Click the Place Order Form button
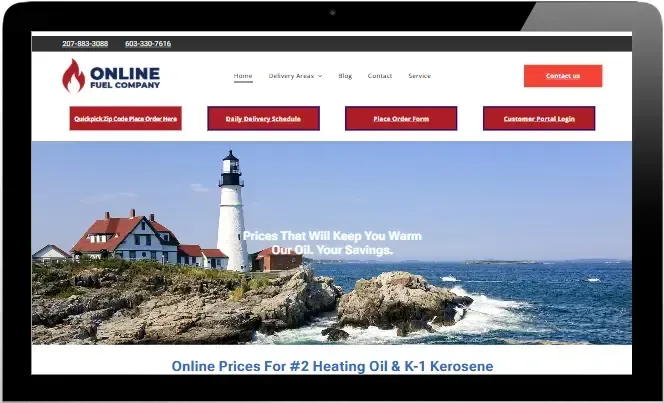 pos(401,119)
